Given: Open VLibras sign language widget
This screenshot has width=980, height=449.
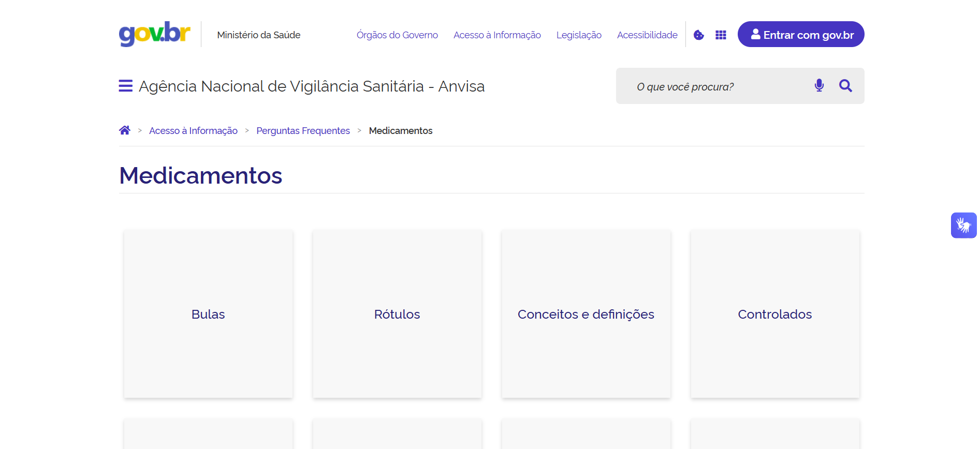Looking at the screenshot, I should click(x=963, y=226).
